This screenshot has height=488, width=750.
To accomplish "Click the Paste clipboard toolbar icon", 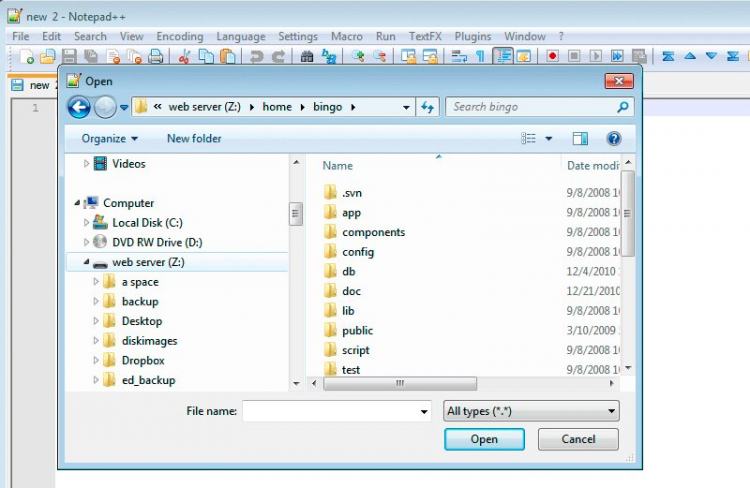I will pos(228,56).
